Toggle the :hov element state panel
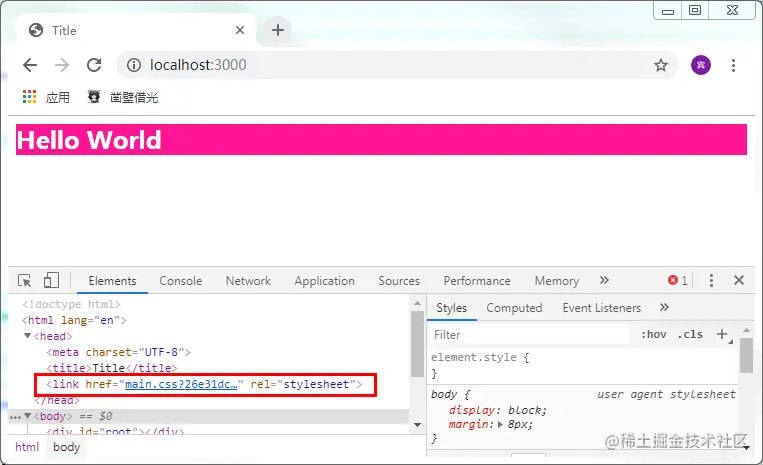The height and width of the screenshot is (465, 763). tap(654, 335)
